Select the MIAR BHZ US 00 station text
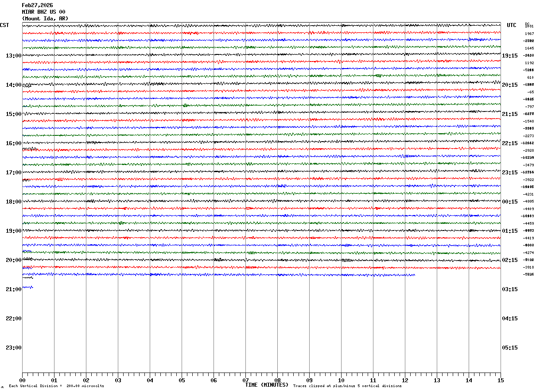Screen dimensions: 536x392 point(43,12)
